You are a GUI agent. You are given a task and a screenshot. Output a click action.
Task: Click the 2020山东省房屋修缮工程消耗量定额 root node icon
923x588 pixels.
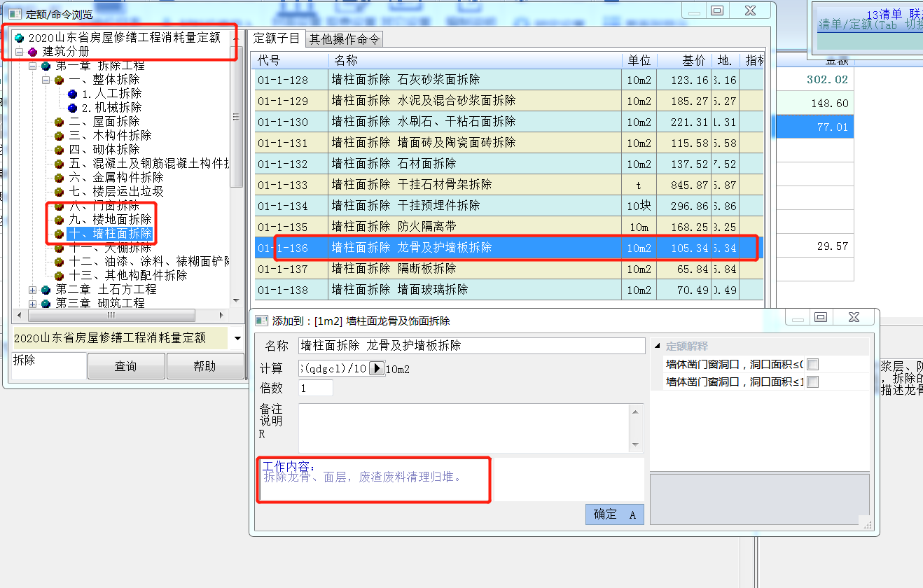(19, 37)
